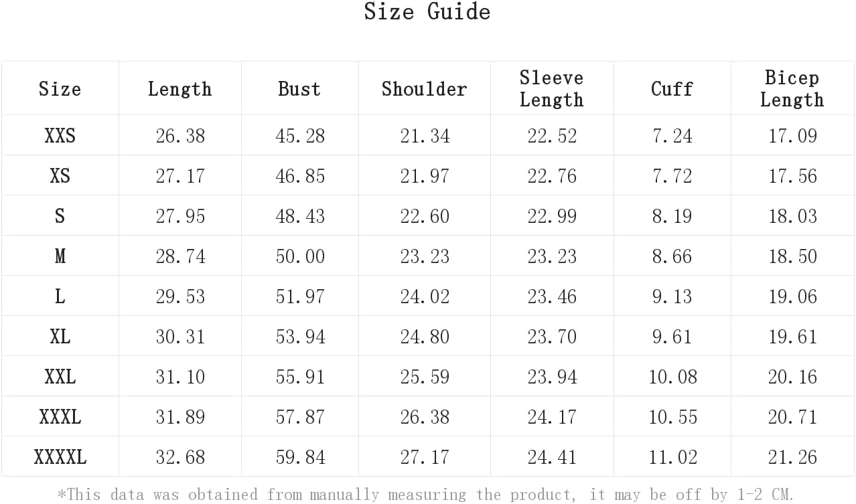This screenshot has height=504, width=856.
Task: Select the M size row label
Action: (x=60, y=256)
